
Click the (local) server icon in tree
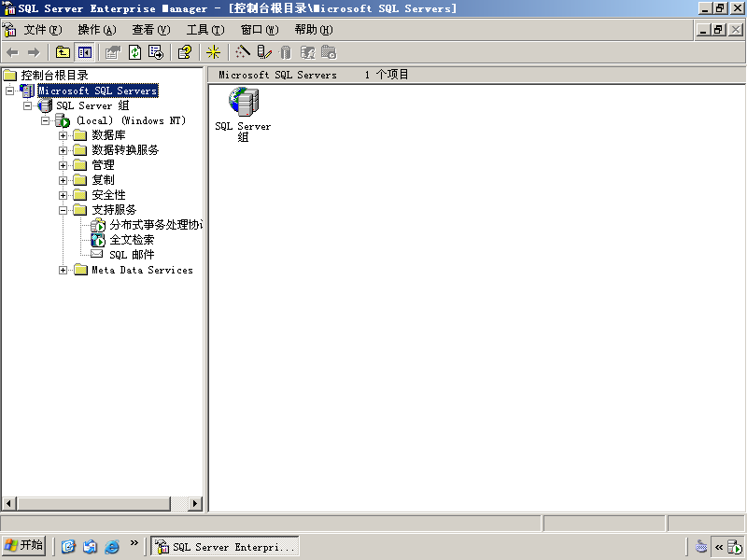63,120
